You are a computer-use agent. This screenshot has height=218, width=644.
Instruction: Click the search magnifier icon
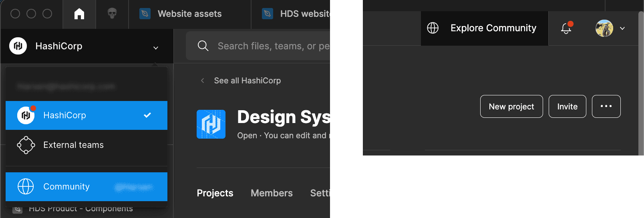(203, 46)
